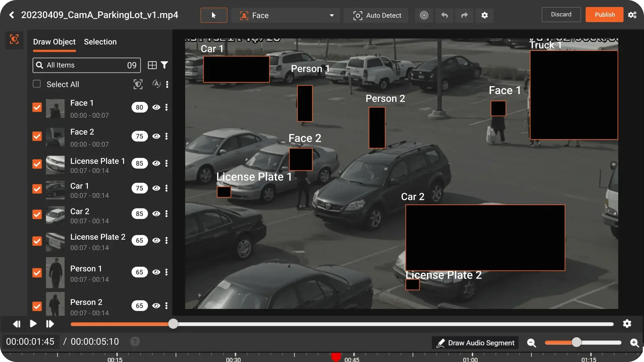Click the selection arrow tool in the toolbar
This screenshot has height=362, width=644.
[x=214, y=15]
